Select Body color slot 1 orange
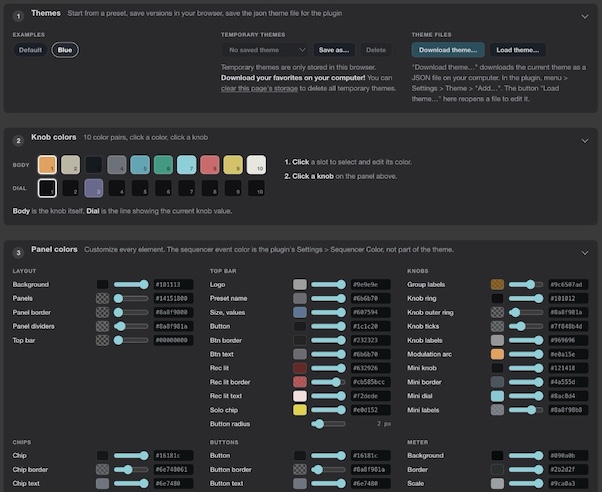 pos(47,165)
